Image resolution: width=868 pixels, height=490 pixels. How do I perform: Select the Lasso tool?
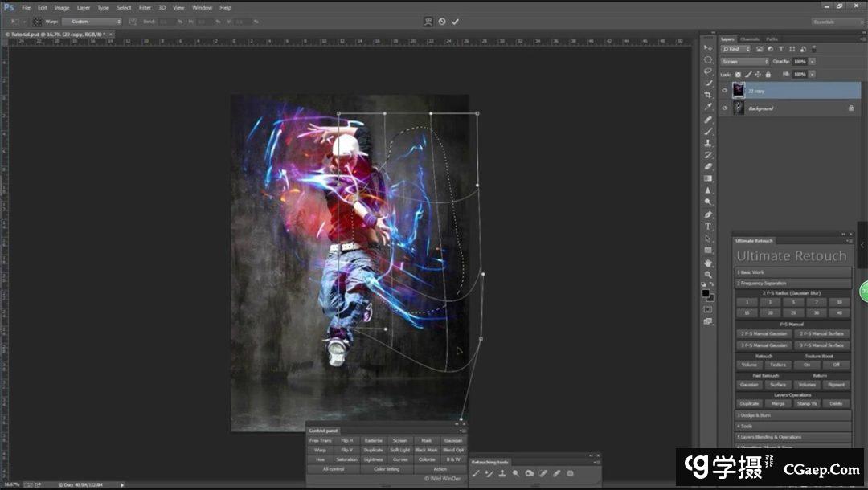[x=708, y=71]
